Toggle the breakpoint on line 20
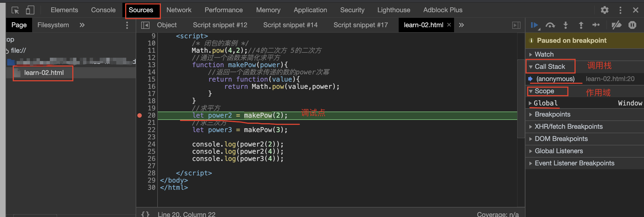 (x=140, y=115)
